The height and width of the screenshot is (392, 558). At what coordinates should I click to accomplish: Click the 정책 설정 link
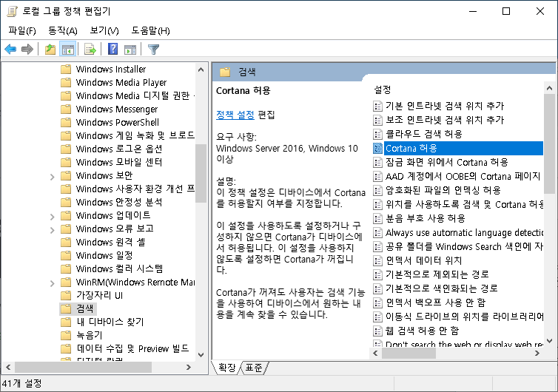coord(235,115)
